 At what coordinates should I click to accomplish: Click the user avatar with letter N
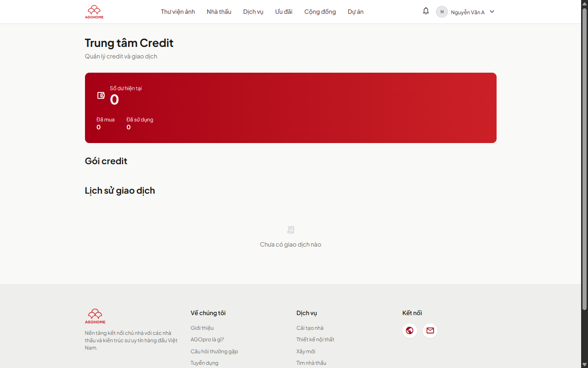pos(442,12)
